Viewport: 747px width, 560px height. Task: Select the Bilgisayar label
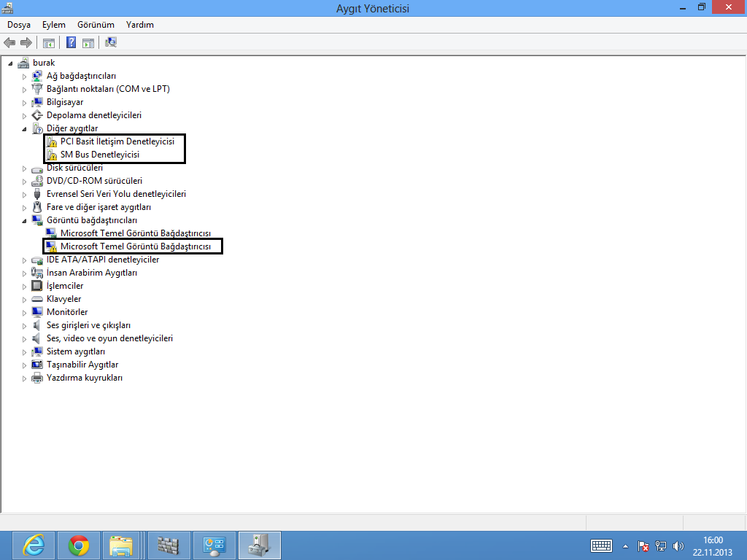pos(65,102)
